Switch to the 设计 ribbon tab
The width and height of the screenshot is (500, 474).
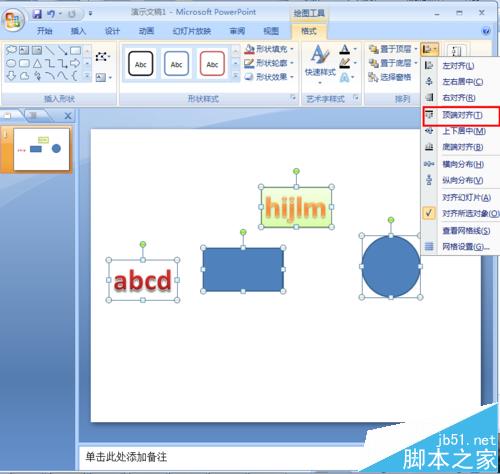112,31
